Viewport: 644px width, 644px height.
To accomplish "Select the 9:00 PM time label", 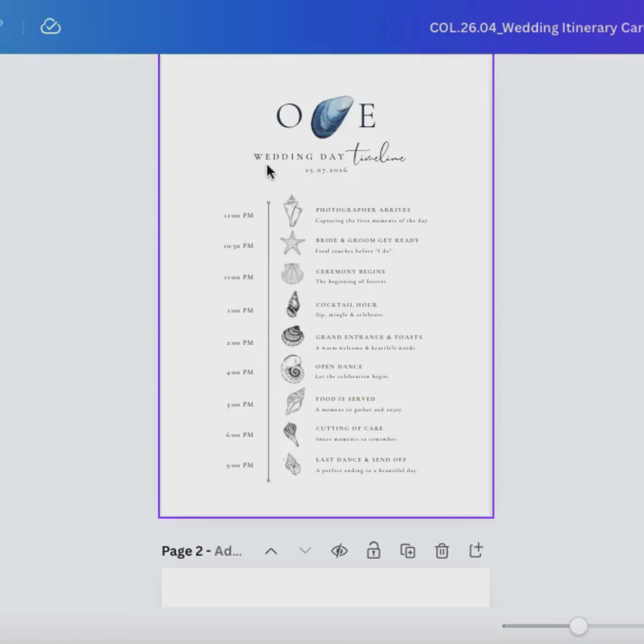I will 240,465.
